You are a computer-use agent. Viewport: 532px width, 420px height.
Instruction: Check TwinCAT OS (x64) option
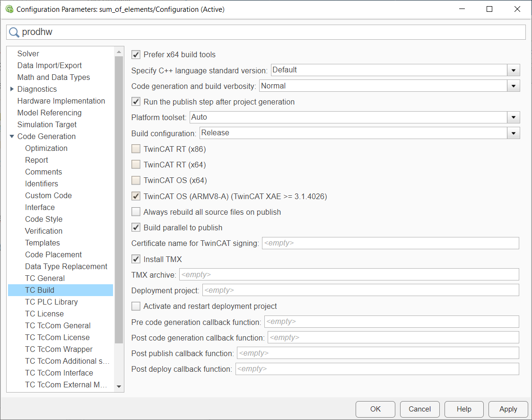tap(136, 180)
